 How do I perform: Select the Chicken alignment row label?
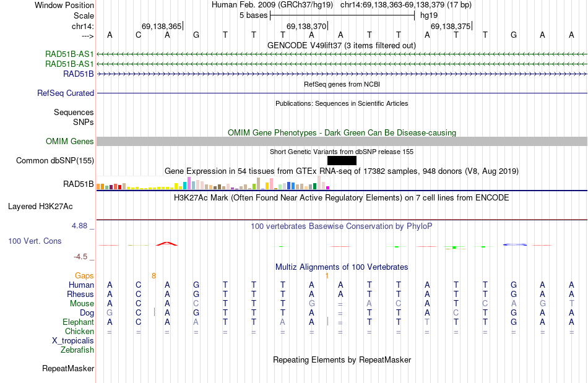pyautogui.click(x=79, y=331)
